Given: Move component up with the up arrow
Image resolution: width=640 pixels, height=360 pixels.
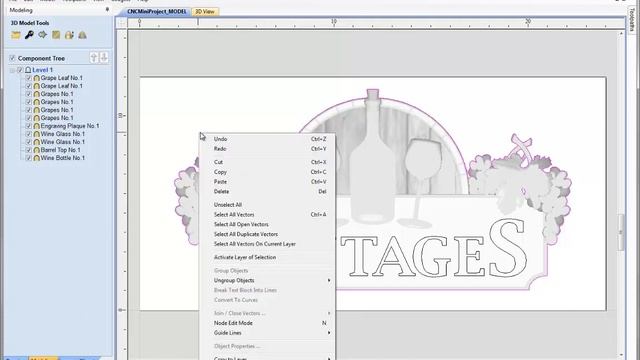Looking at the screenshot, I should 94,58.
